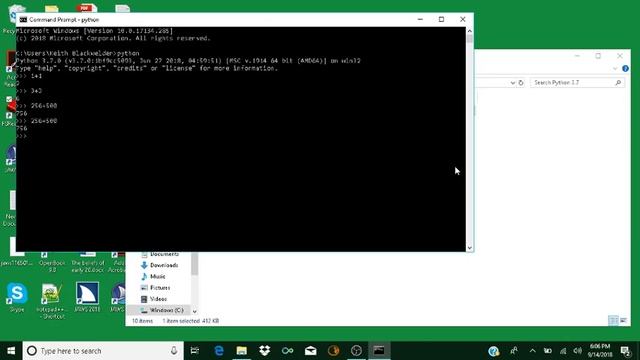Image resolution: width=640 pixels, height=360 pixels.
Task: Click Command Prompt scrollbar down arrow
Action: click(469, 248)
